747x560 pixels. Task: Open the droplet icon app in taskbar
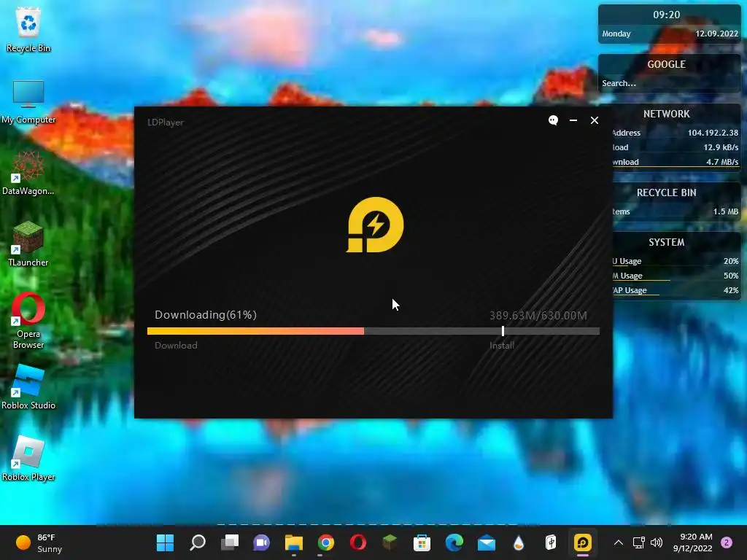(519, 542)
